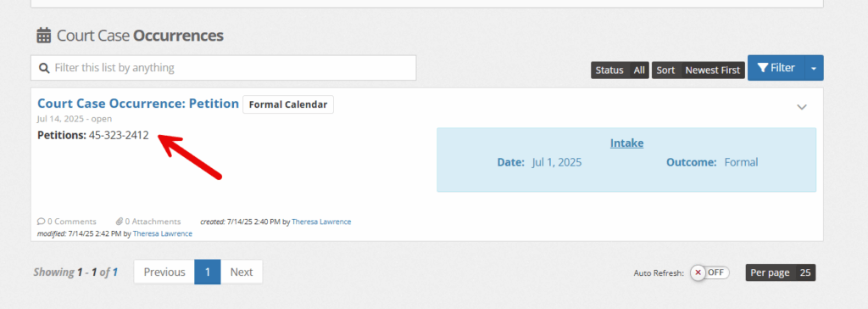The image size is (868, 309).
Task: Click the Next page button
Action: pos(242,272)
